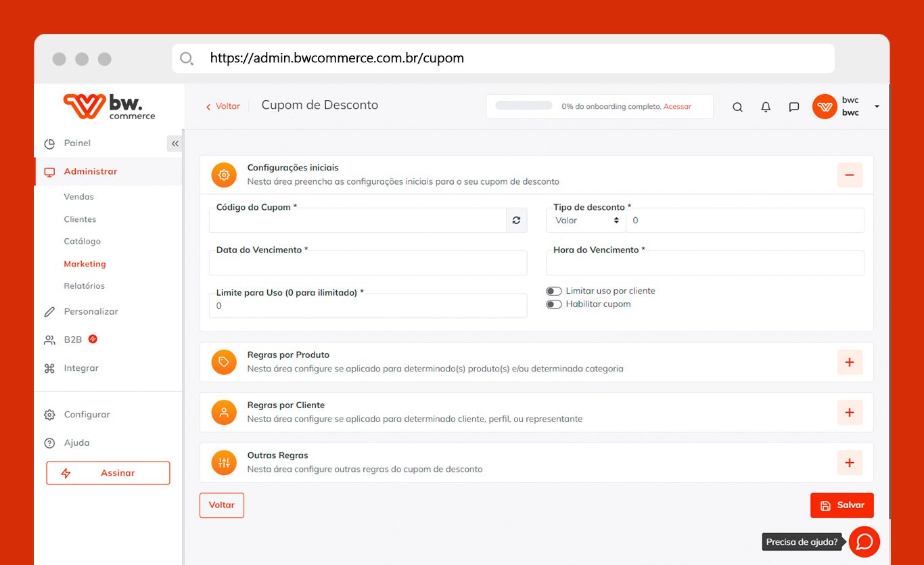This screenshot has height=565, width=924.
Task: Click the B2B people icon
Action: 49,340
